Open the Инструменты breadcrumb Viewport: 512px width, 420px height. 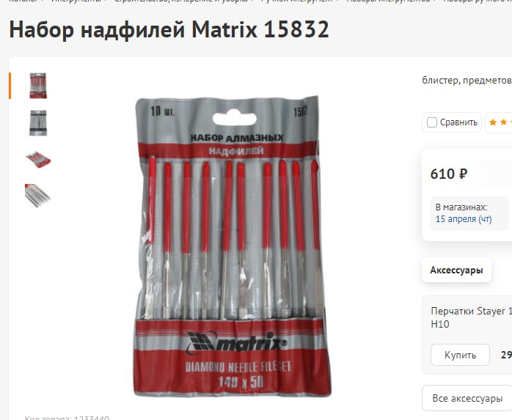[x=76, y=1]
